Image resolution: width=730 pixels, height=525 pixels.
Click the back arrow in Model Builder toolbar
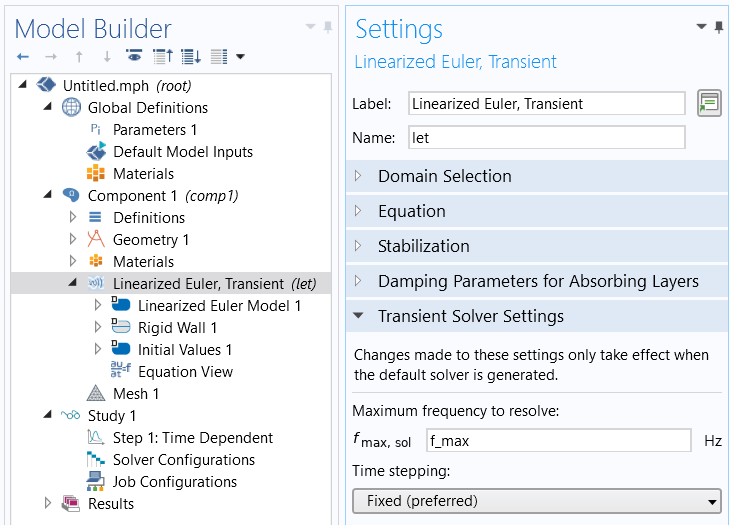[23, 56]
